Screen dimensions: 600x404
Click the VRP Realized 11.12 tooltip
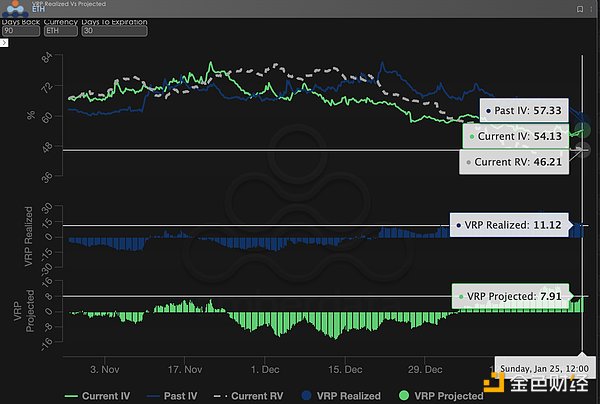pyautogui.click(x=510, y=226)
